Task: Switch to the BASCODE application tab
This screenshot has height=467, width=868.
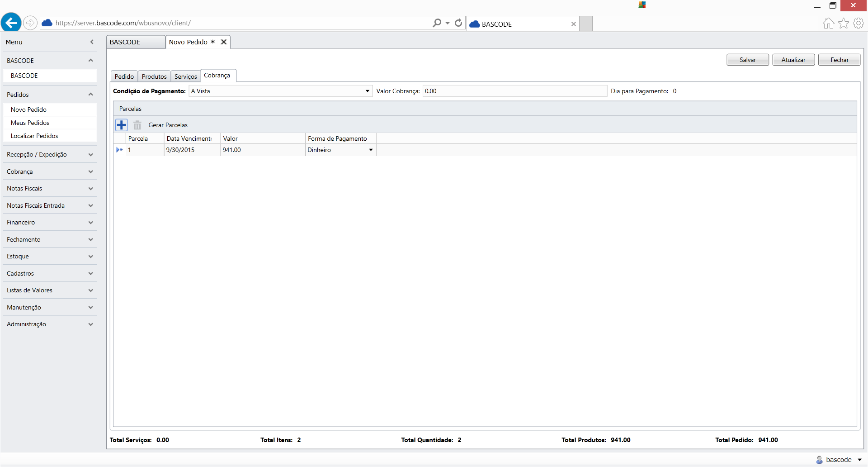Action: pyautogui.click(x=136, y=42)
